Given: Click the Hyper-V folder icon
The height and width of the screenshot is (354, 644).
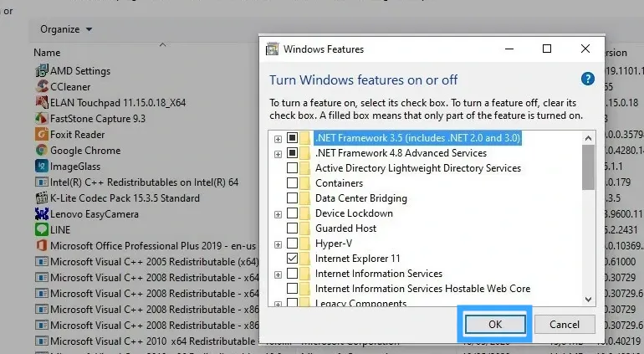Looking at the screenshot, I should (304, 244).
